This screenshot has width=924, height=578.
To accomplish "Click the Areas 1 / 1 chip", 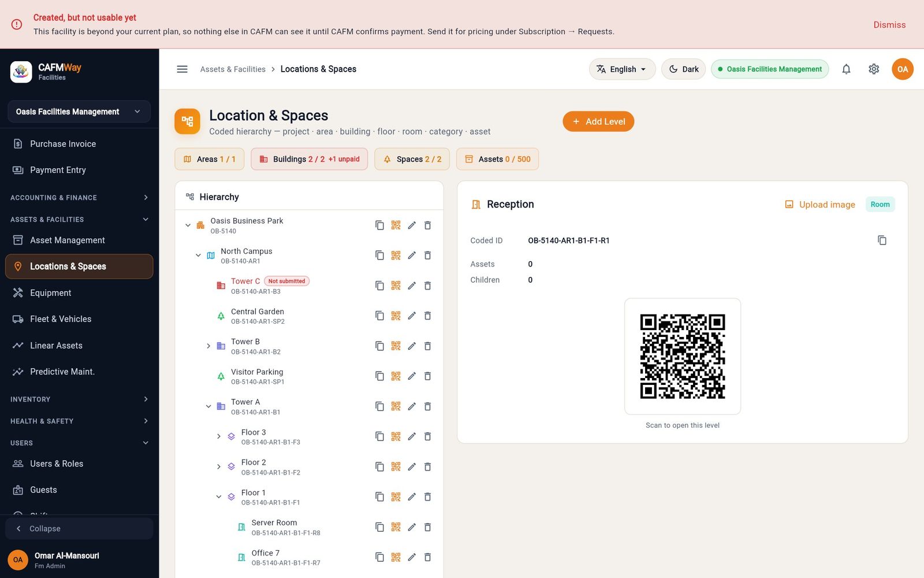I will (x=210, y=159).
